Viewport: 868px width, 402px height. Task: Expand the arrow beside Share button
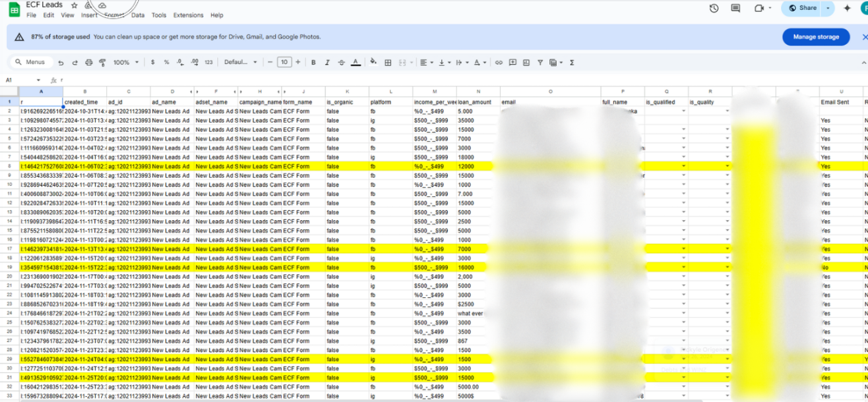click(x=828, y=8)
